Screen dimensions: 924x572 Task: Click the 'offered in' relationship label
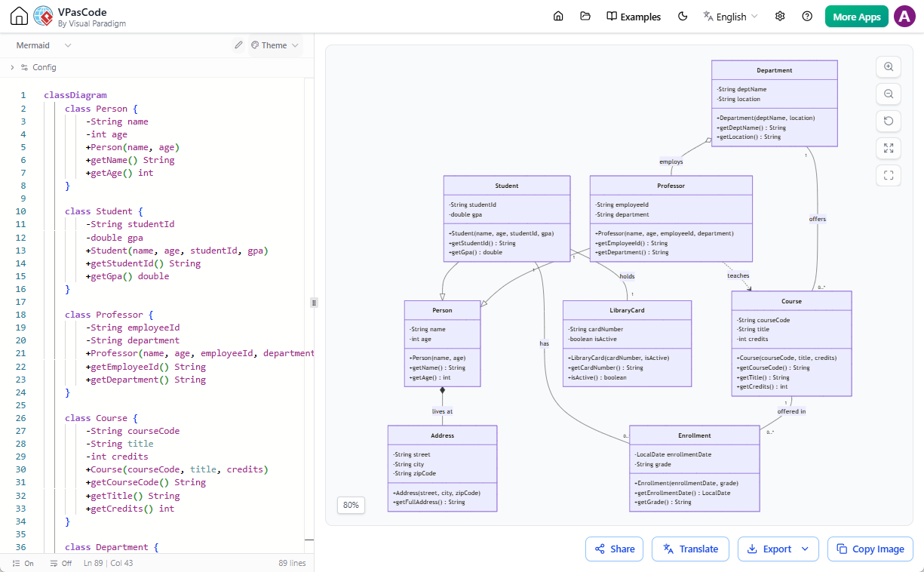point(791,411)
